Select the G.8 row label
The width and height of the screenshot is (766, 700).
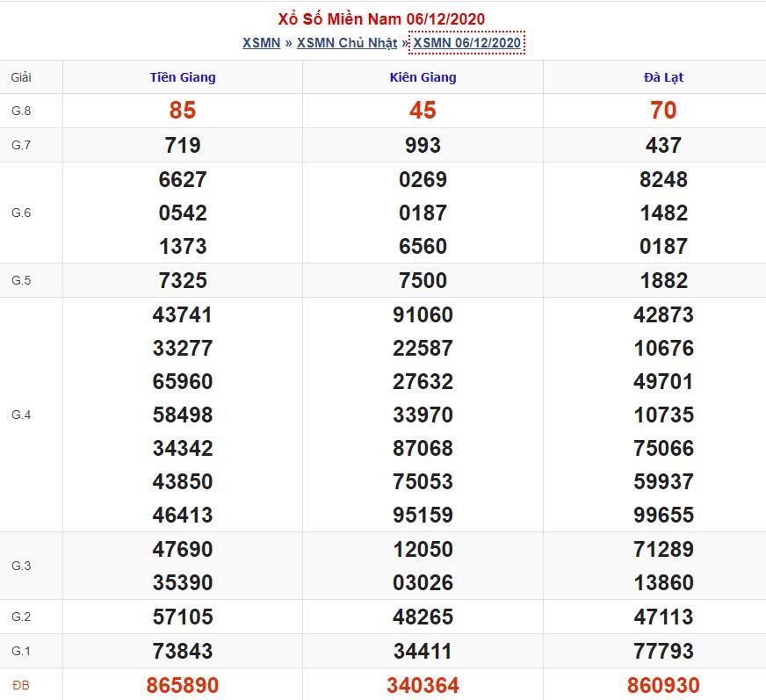pos(21,111)
